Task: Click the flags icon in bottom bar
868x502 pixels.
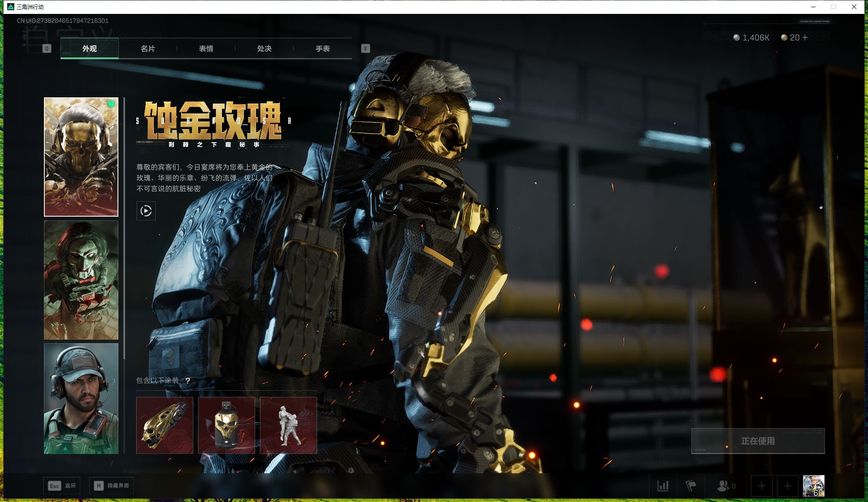Action: (691, 486)
